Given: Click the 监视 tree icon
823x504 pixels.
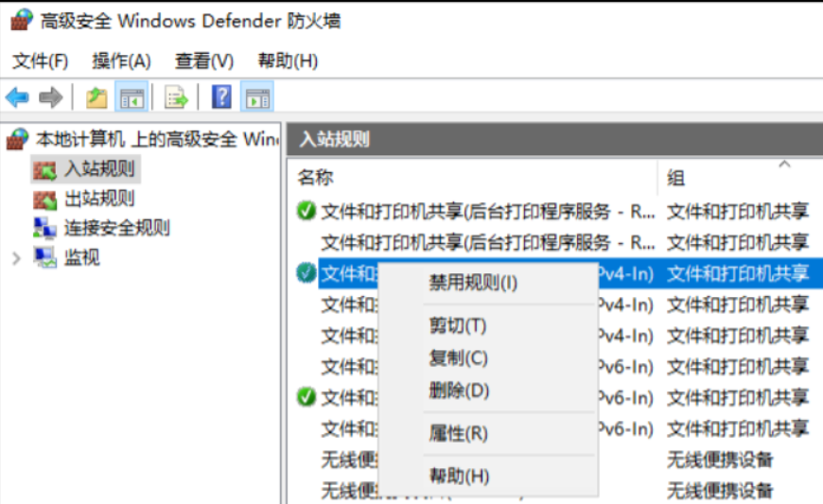Looking at the screenshot, I should (44, 257).
